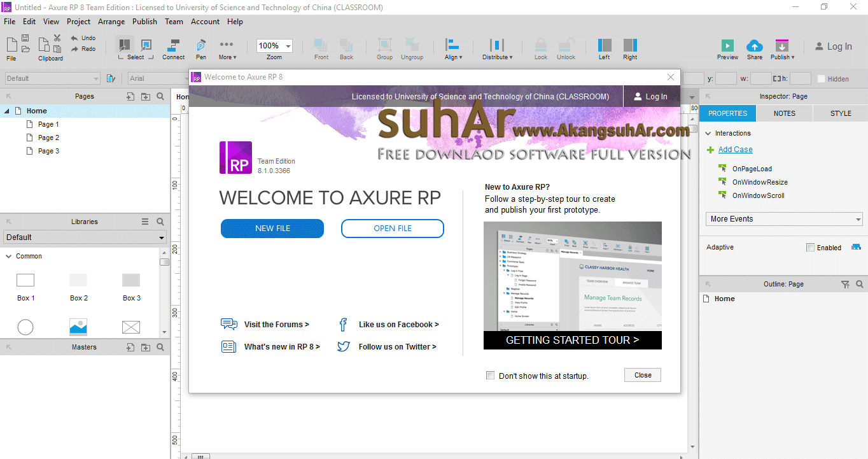
Task: Click the filter icon in Outline panel
Action: pyautogui.click(x=845, y=284)
